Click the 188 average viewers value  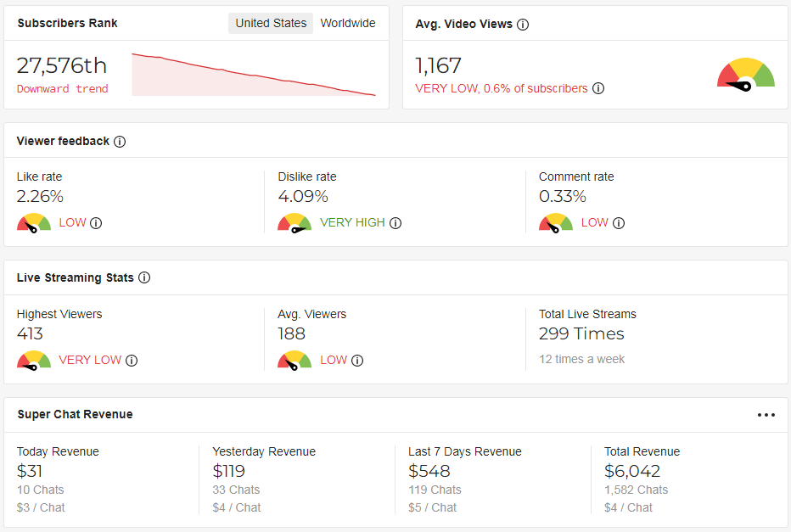point(292,333)
